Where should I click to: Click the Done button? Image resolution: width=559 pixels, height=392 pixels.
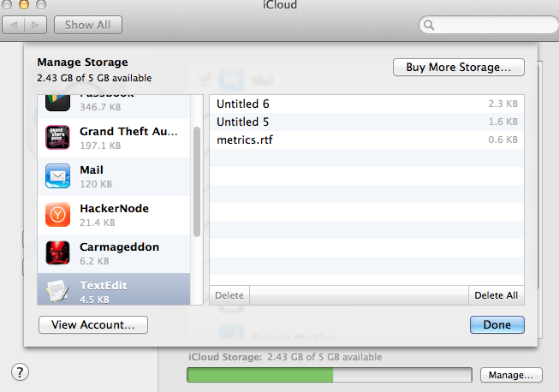497,324
